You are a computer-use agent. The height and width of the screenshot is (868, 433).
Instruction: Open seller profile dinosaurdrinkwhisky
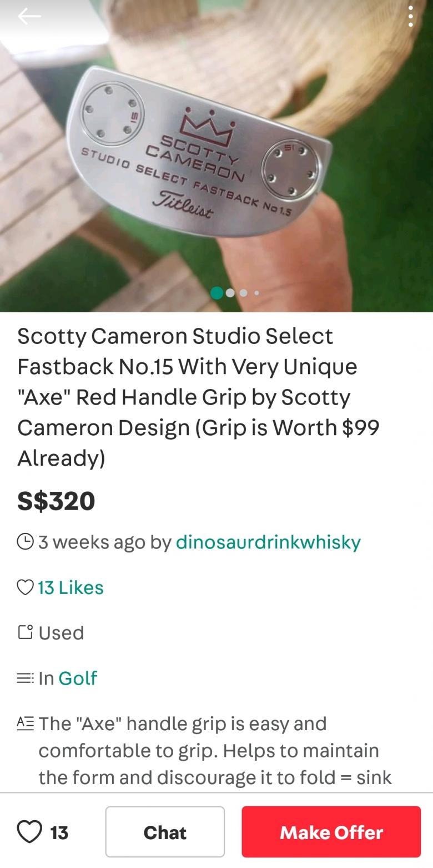pos(268,542)
